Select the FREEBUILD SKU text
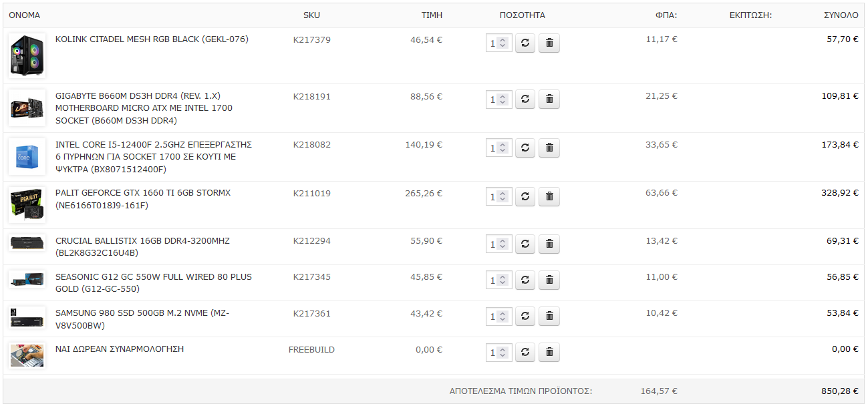This screenshot has height=404, width=868. point(311,349)
